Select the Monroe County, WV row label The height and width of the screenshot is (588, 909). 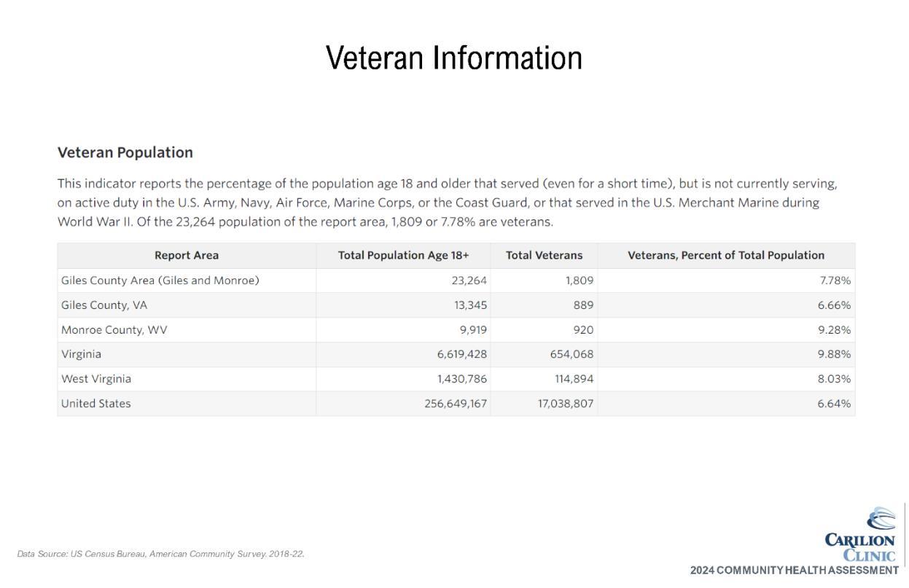114,330
